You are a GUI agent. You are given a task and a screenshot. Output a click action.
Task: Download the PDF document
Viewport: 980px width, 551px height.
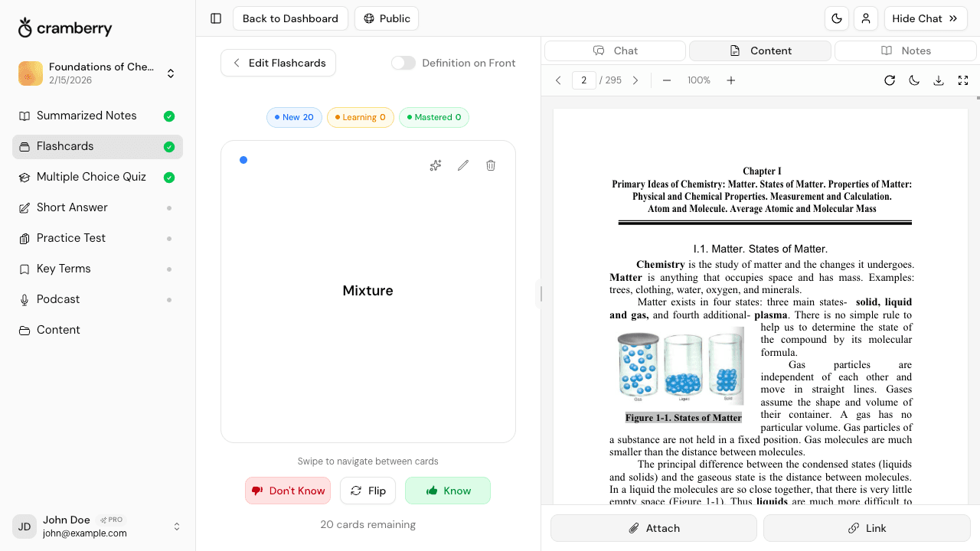tap(939, 80)
